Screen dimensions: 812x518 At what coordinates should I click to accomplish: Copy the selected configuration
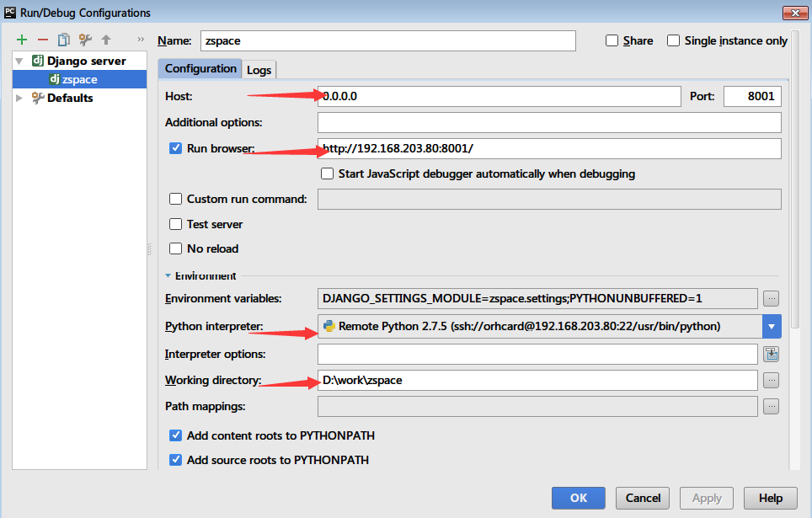[63, 40]
